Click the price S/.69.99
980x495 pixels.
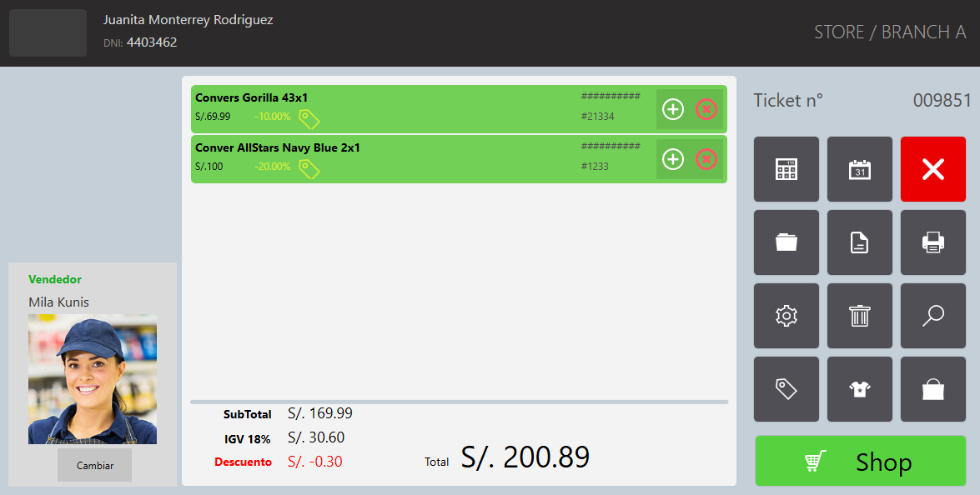(213, 117)
